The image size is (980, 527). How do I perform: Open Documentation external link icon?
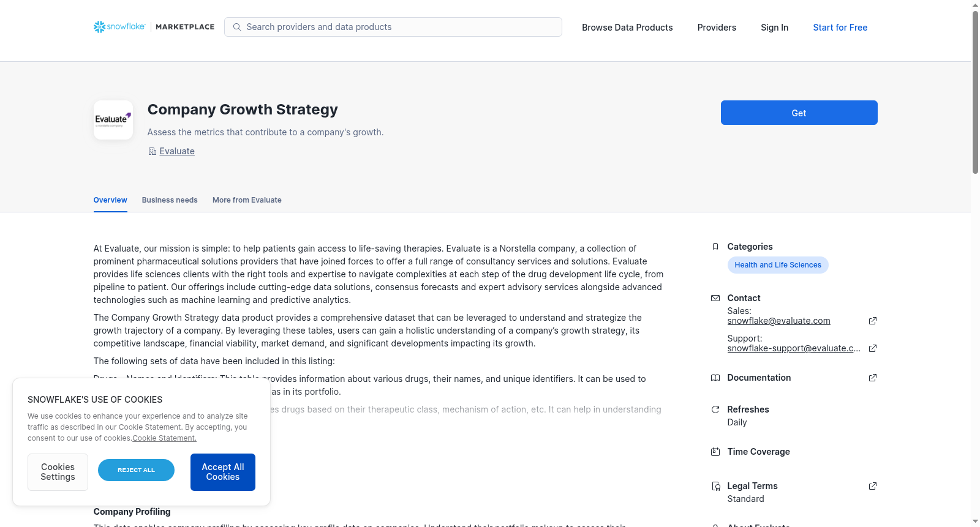pyautogui.click(x=873, y=378)
